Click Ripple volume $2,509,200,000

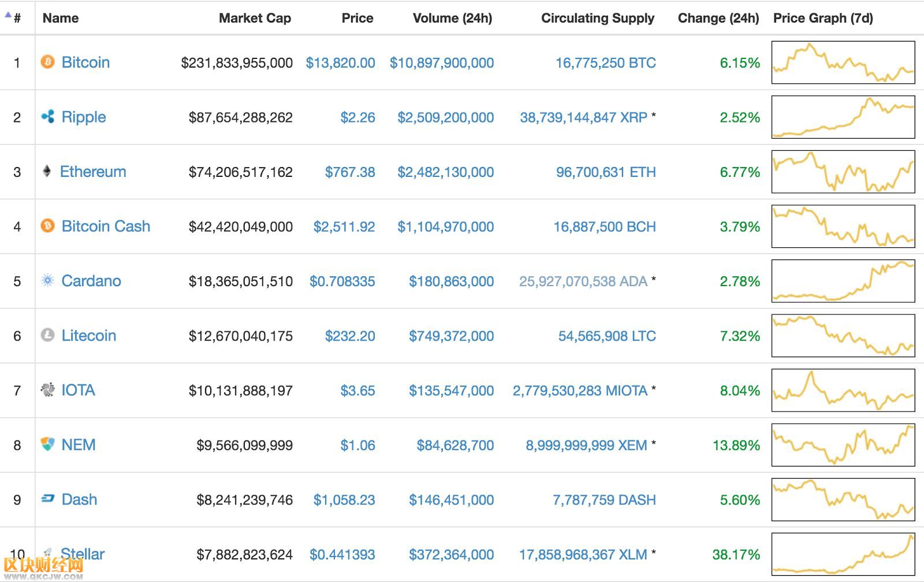[445, 117]
